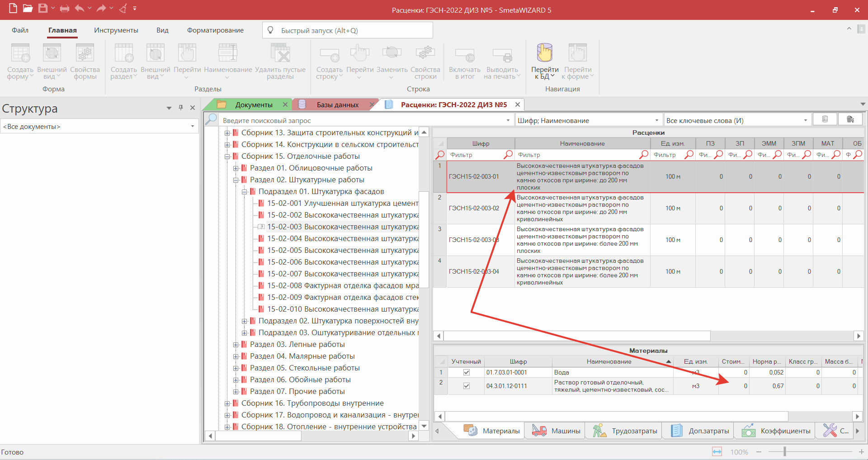This screenshot has width=868, height=460.
Task: Select tree item 15-02-008 Фактурная отделка фасадов
Action: 343,285
